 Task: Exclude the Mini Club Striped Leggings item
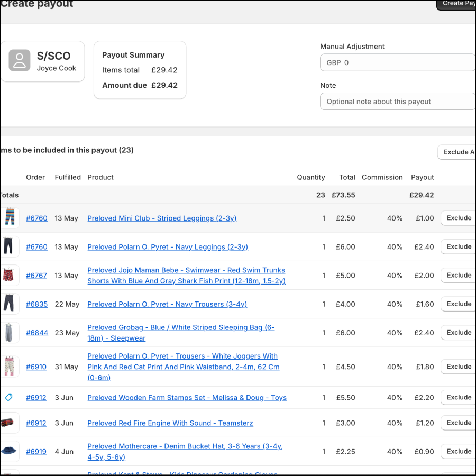click(x=458, y=218)
